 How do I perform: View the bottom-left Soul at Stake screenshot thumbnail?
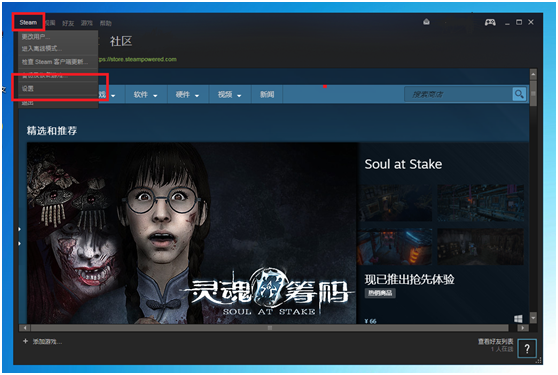[395, 247]
